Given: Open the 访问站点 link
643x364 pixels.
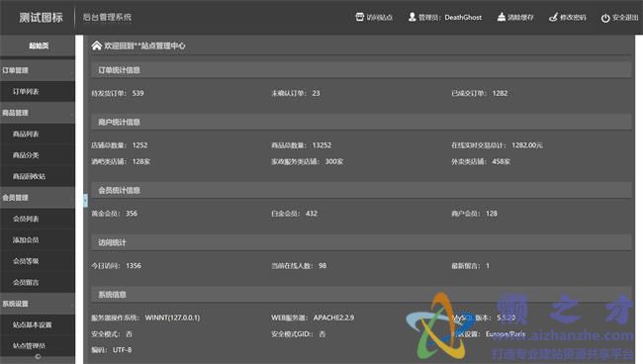Looking at the screenshot, I should [x=379, y=17].
